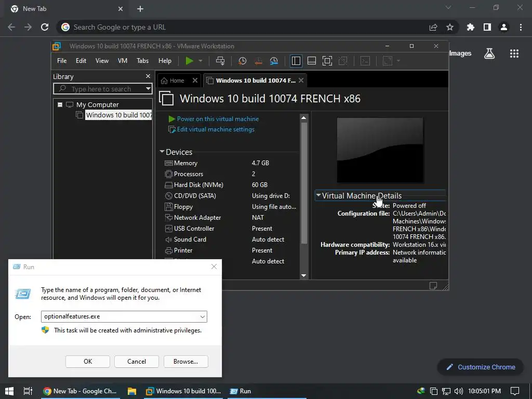Viewport: 532px width, 399px height.
Task: Click the stretch guest display toolbar icon
Action: tap(388, 61)
